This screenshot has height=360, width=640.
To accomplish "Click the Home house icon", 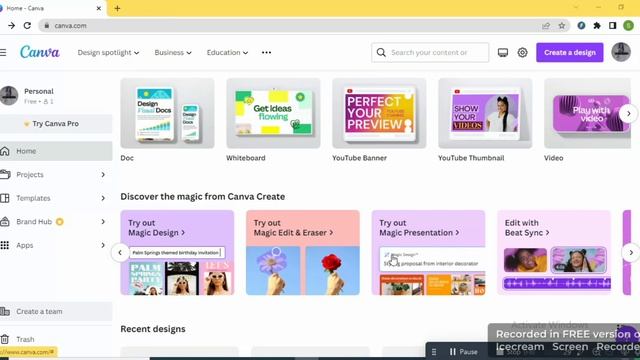I will point(4,151).
